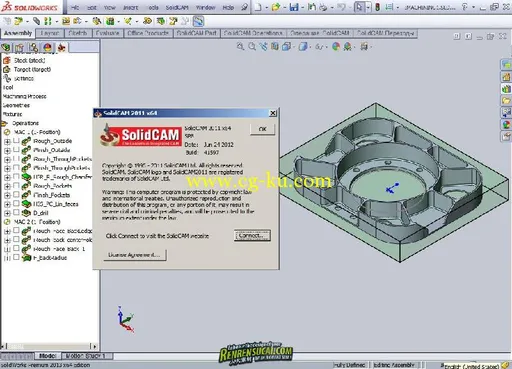Tick the checkbox beside D_drill
This screenshot has width=512, height=369.
tap(16, 213)
